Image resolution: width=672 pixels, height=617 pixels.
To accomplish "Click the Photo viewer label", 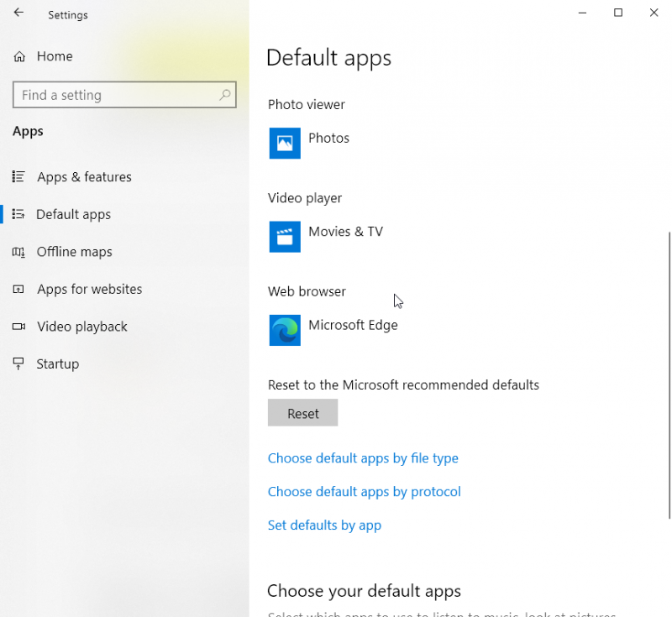I will tap(306, 104).
